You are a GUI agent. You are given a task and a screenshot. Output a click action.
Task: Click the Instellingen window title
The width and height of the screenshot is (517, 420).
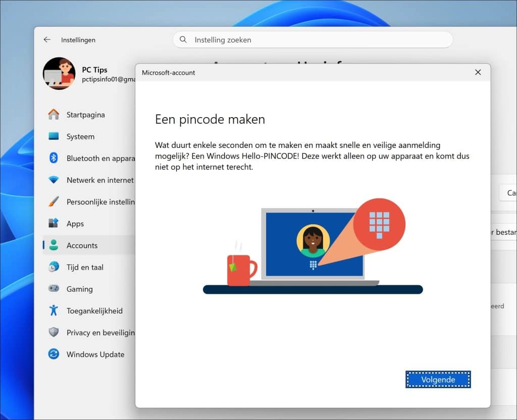point(78,40)
